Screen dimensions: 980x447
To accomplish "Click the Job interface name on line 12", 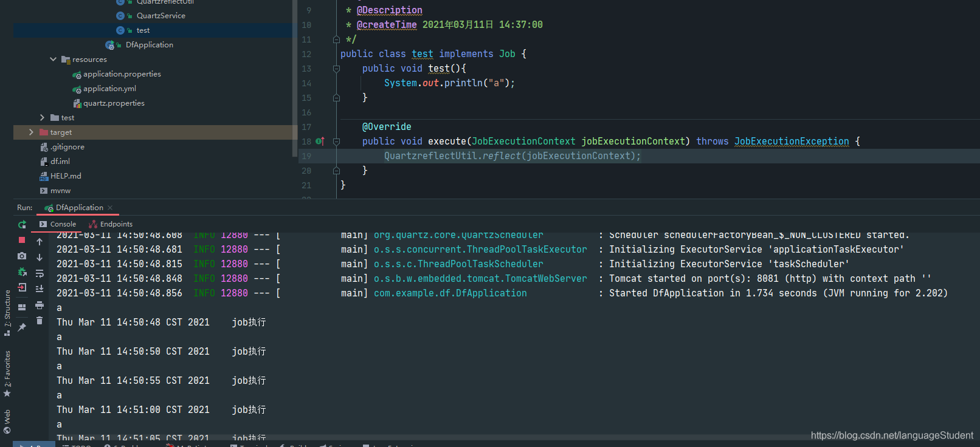I will tap(507, 54).
